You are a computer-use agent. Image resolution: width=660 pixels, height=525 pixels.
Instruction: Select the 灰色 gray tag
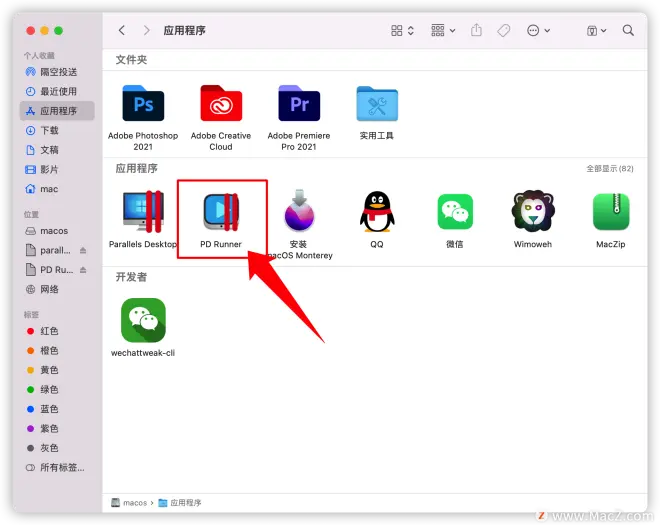point(57,448)
